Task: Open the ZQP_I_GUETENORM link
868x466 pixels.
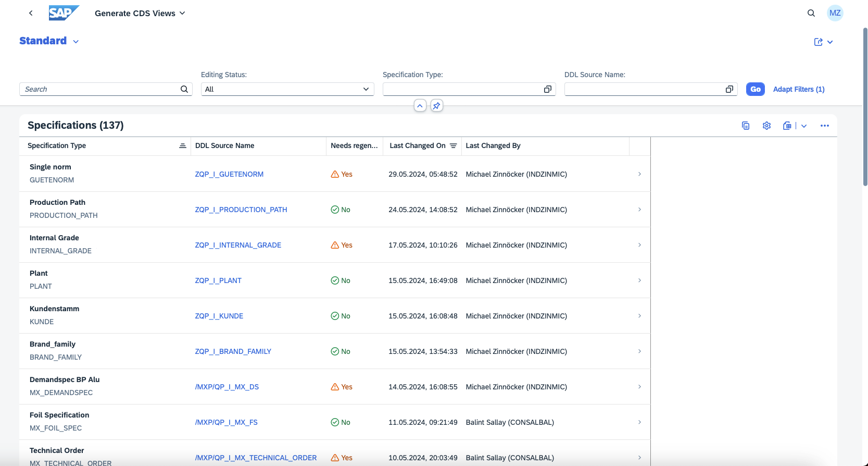Action: click(x=229, y=174)
